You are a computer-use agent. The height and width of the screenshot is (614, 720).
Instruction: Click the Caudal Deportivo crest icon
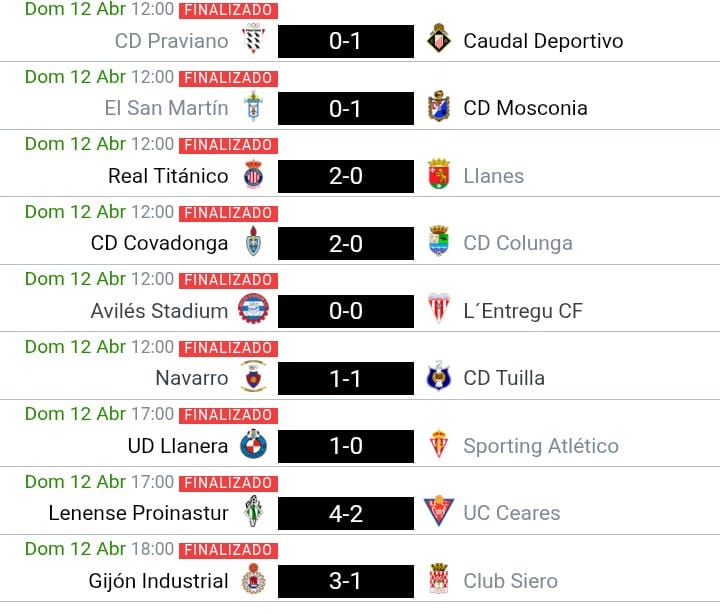click(437, 41)
